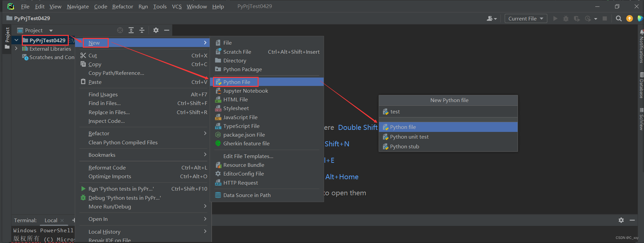The width and height of the screenshot is (644, 243).
Task: Select Data Source in Path
Action: (267, 195)
